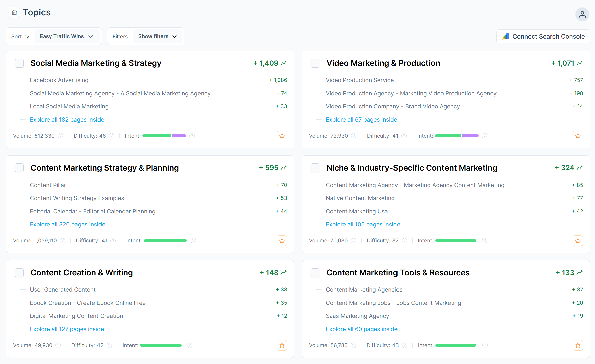This screenshot has width=595, height=364.
Task: Select the Native Content Marketing entry
Action: 360,198
